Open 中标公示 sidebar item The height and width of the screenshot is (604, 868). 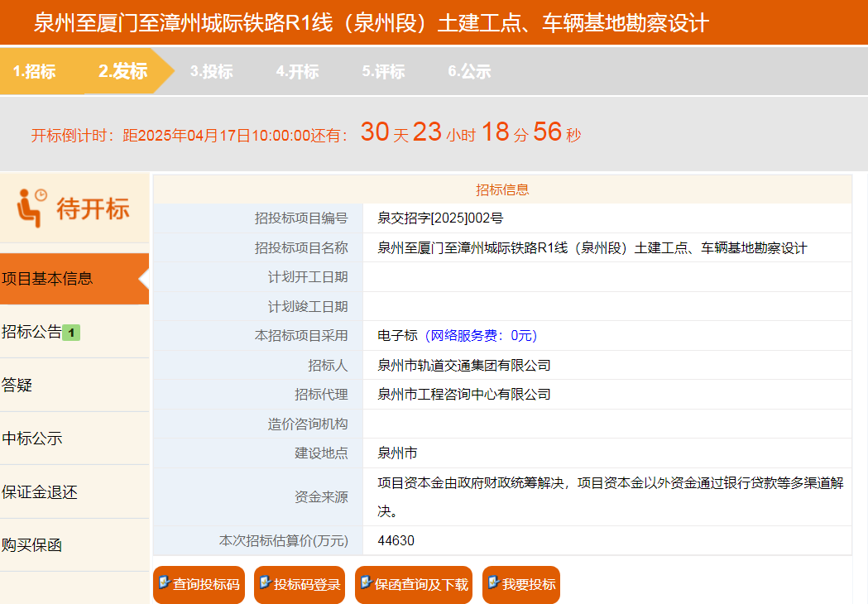point(74,439)
